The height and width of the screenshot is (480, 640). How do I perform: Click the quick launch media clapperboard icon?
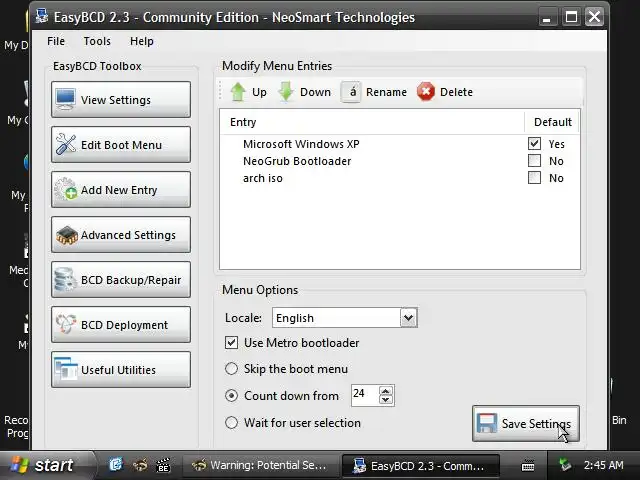tap(163, 465)
